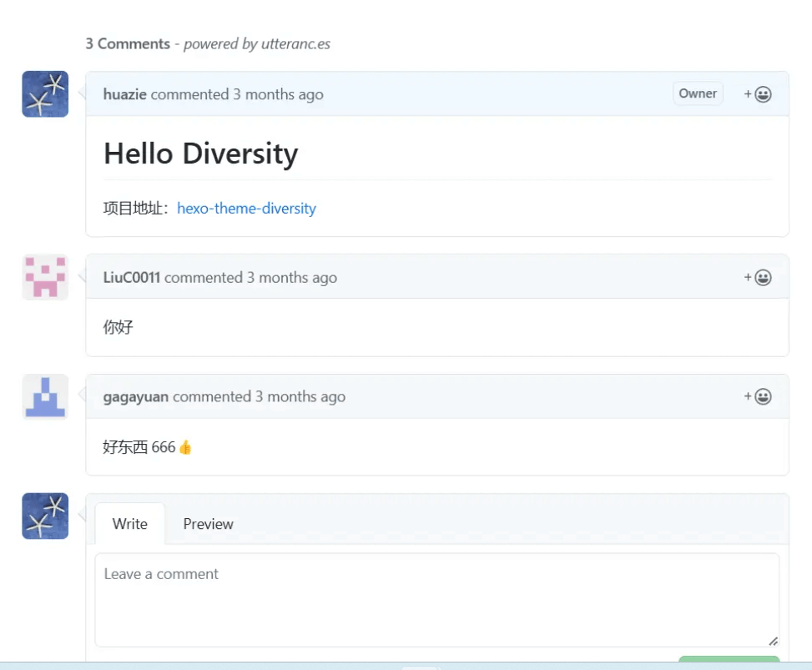Click gagayuan's '3 months ago' timestamp
812x670 pixels.
coord(300,396)
